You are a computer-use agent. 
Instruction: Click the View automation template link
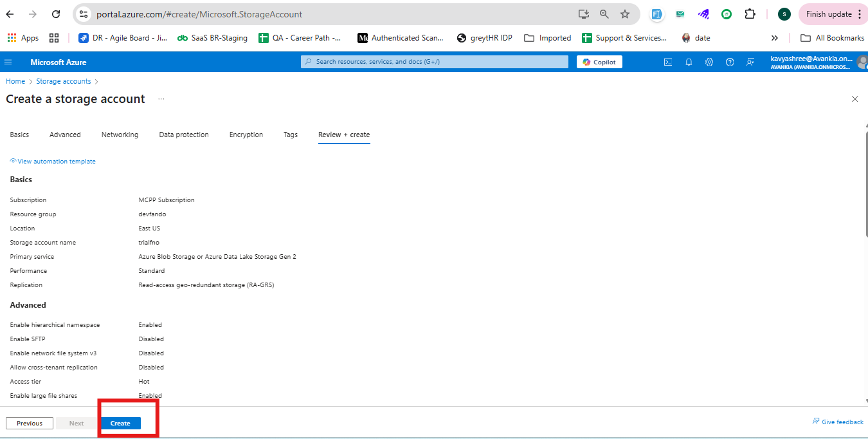point(56,162)
